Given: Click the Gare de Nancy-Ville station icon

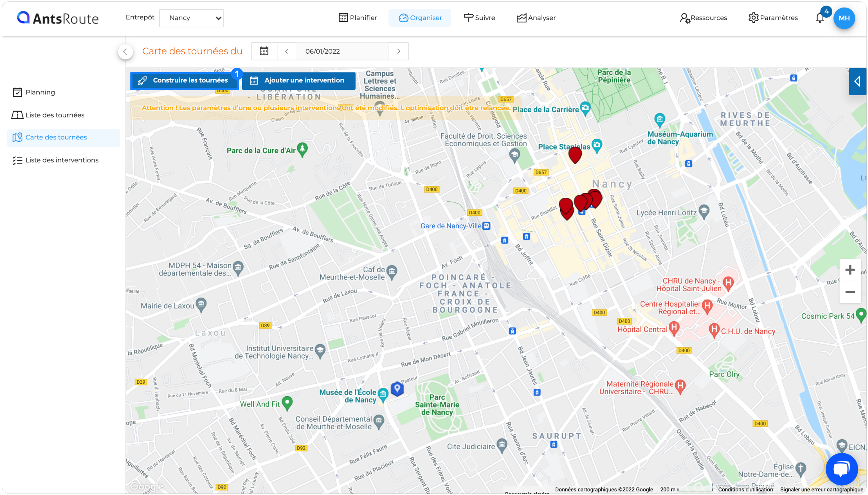Looking at the screenshot, I should [486, 226].
